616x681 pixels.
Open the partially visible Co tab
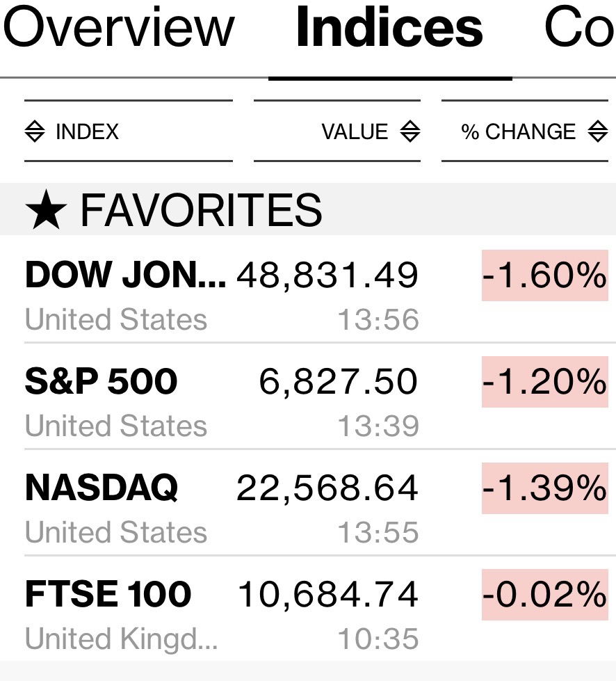click(x=578, y=28)
